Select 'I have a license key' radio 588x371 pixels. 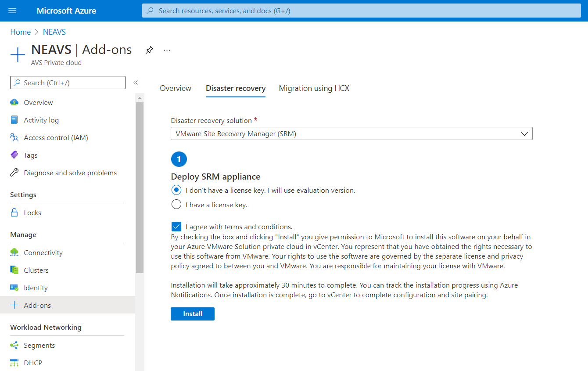pyautogui.click(x=176, y=204)
